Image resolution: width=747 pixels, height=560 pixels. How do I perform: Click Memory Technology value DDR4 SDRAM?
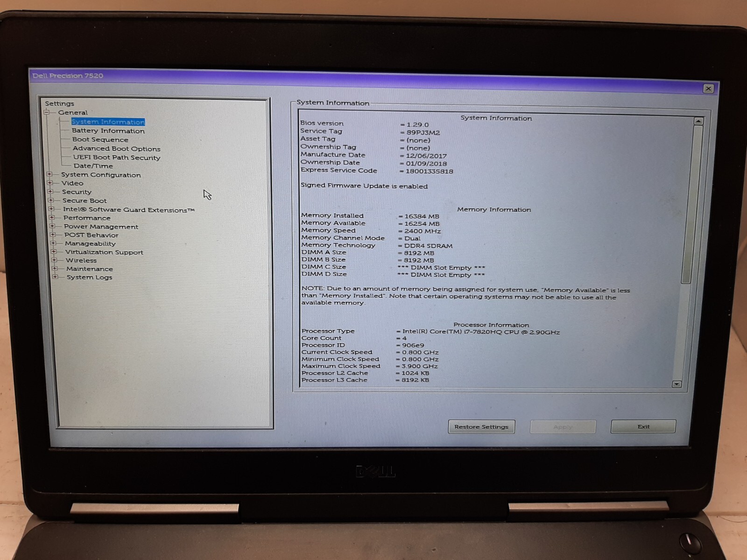tap(428, 246)
